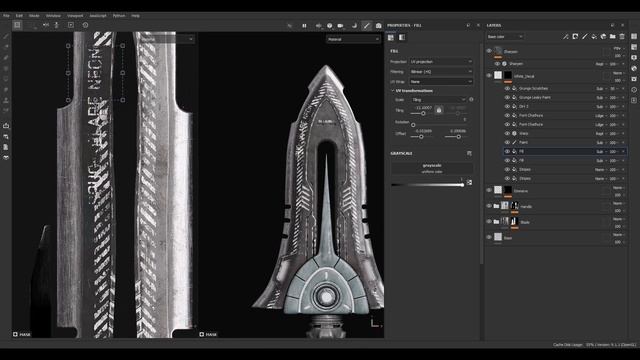This screenshot has width=640, height=360.
Task: Open the Python menu
Action: click(x=119, y=16)
